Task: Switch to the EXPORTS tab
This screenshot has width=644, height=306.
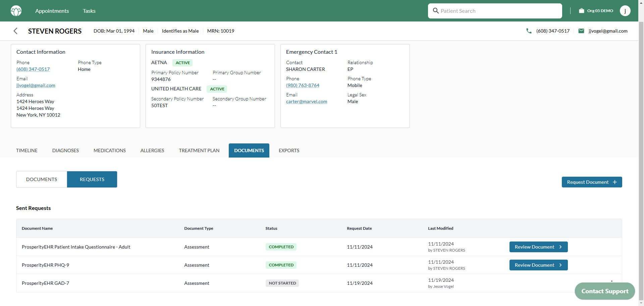Action: [288, 150]
